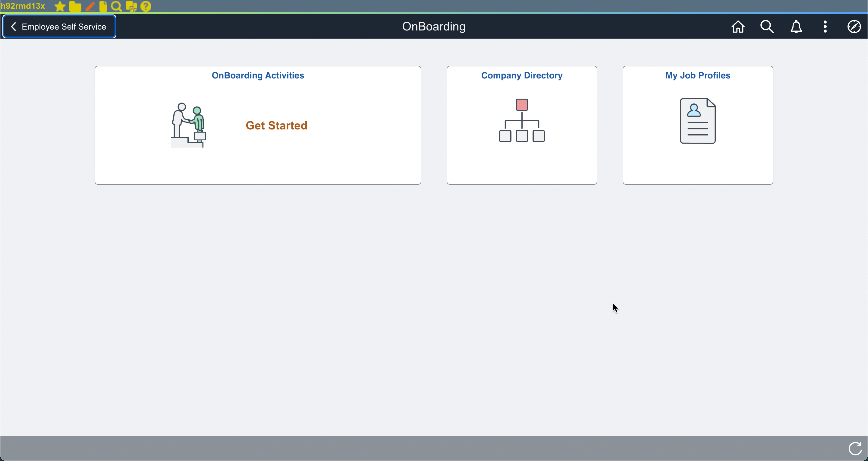Open the My Job Profiles tile
This screenshot has width=868, height=461.
click(x=697, y=125)
